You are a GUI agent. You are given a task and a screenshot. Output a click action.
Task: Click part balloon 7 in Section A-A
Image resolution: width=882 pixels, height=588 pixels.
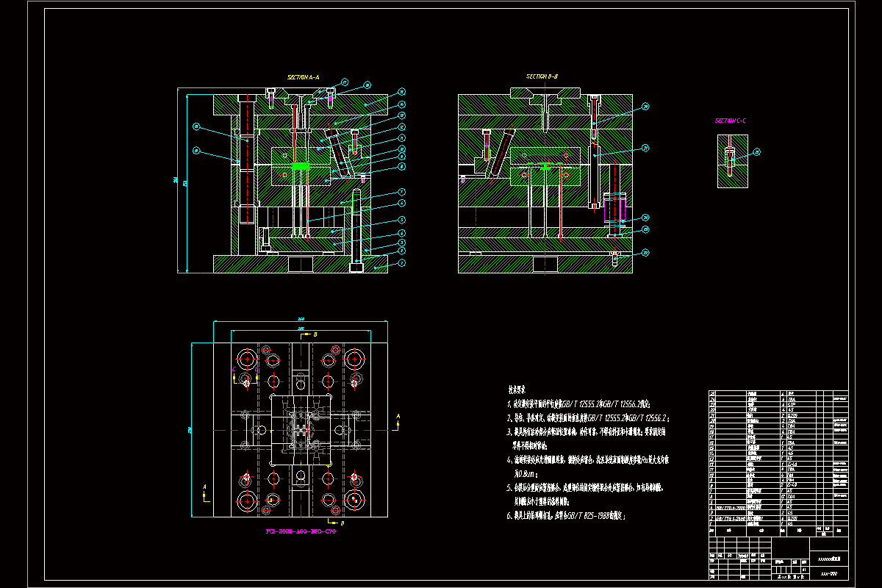pos(403,192)
